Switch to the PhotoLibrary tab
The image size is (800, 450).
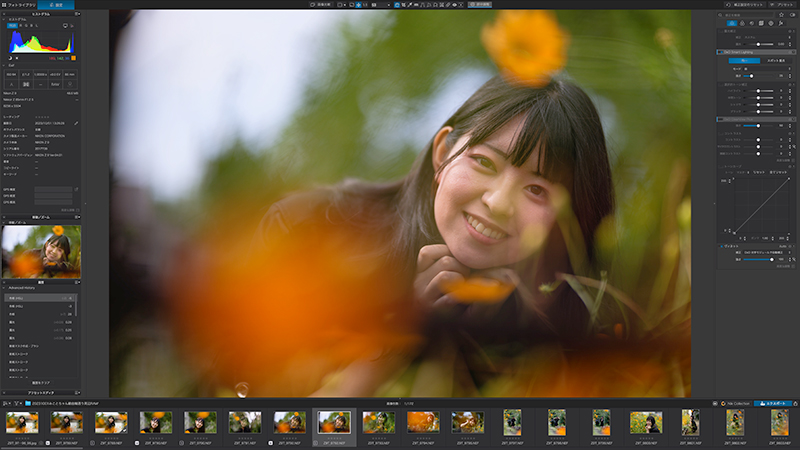[x=19, y=5]
